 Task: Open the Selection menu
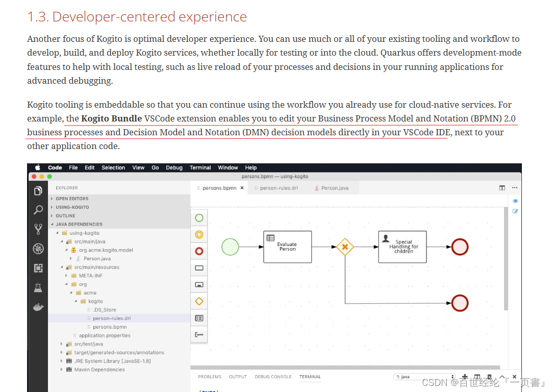coord(113,167)
